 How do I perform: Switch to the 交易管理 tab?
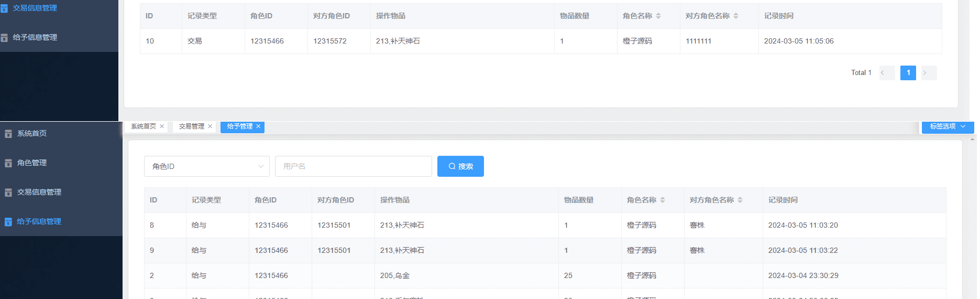pyautogui.click(x=191, y=126)
